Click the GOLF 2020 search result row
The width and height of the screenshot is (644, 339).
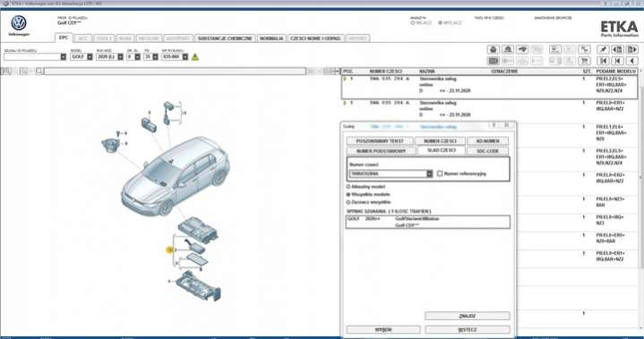[427, 222]
